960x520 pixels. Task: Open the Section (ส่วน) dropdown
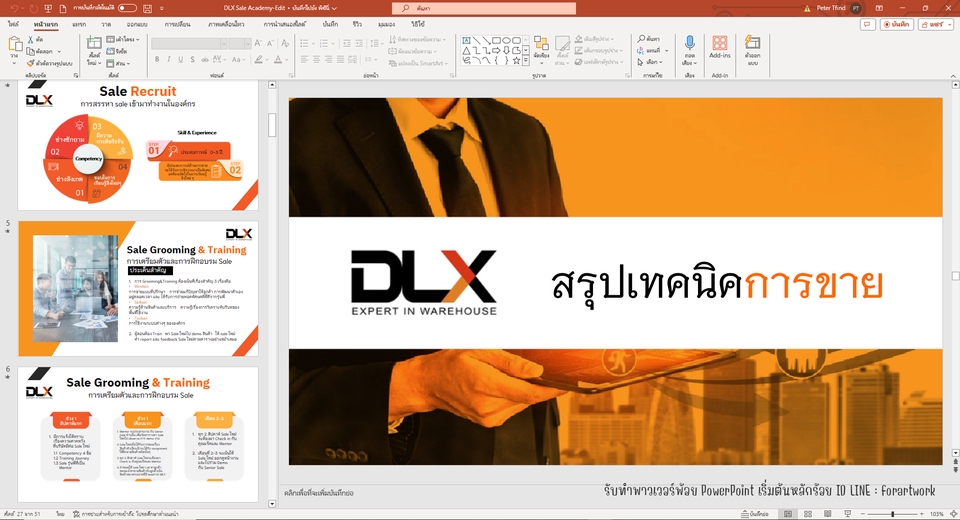[119, 63]
